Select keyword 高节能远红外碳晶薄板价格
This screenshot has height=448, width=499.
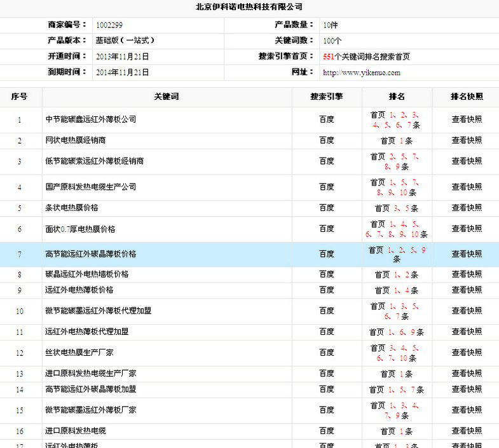pos(91,254)
